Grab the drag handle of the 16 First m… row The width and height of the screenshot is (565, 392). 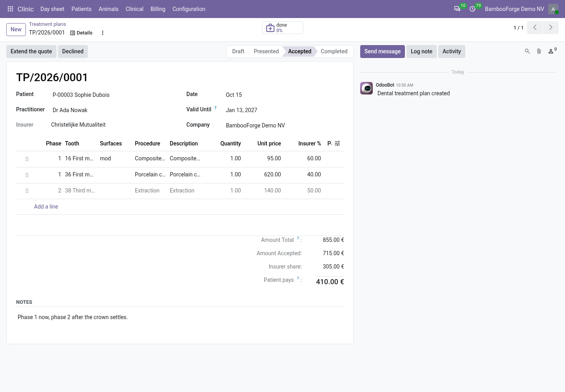[x=27, y=159]
